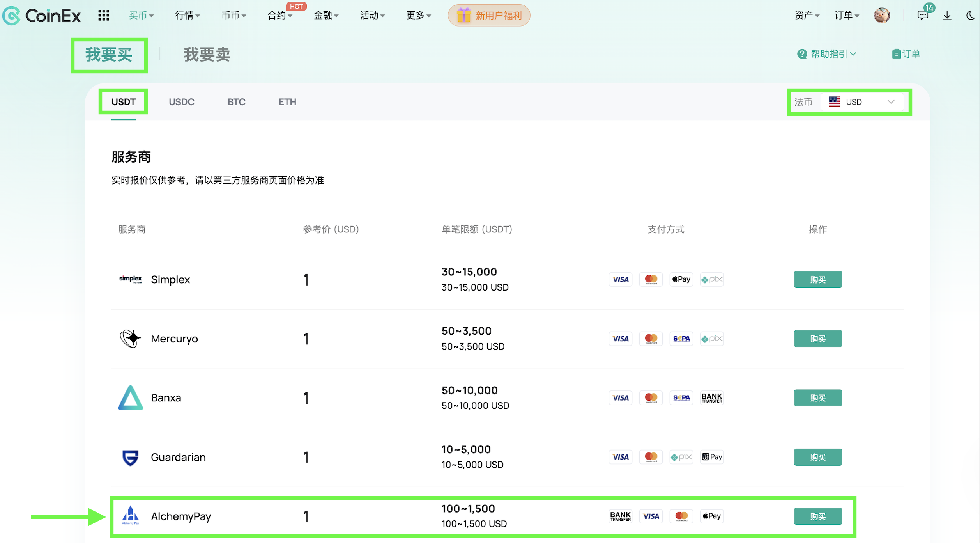Expand the 买币 dropdown menu

[x=141, y=16]
